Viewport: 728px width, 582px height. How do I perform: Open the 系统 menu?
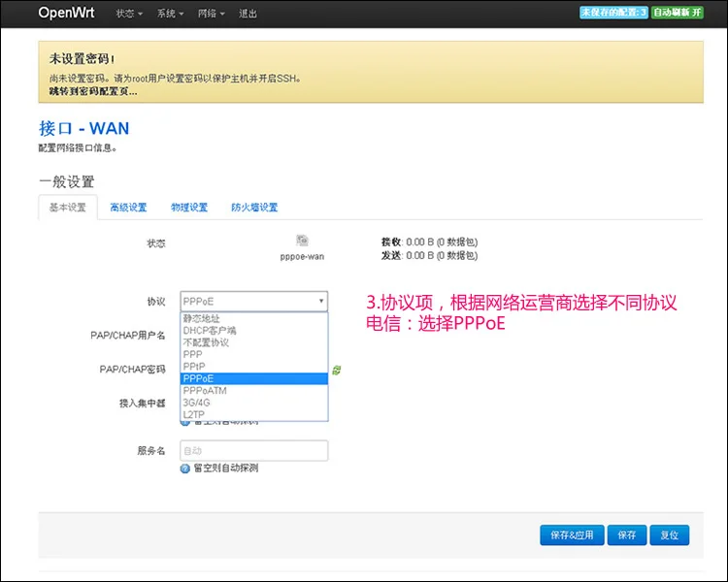(x=170, y=14)
